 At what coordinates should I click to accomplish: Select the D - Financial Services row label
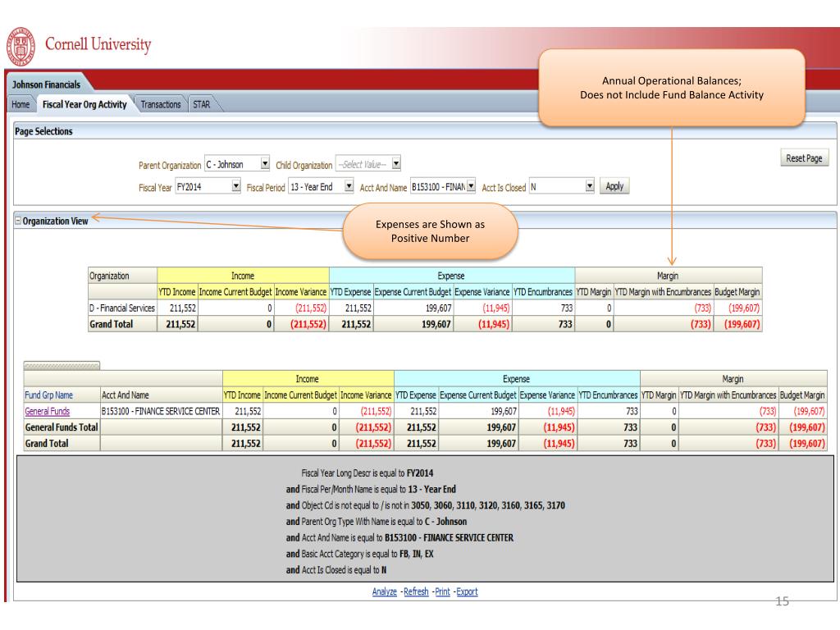[122, 308]
